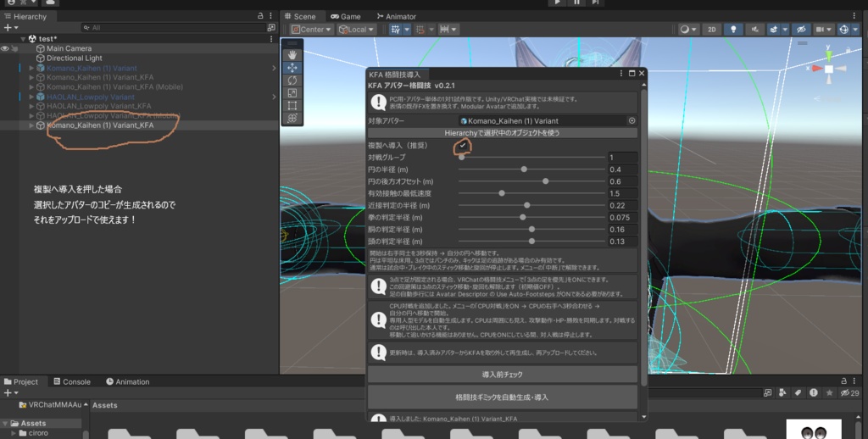The width and height of the screenshot is (868, 439).
Task: Click the Play button
Action: pos(558,3)
